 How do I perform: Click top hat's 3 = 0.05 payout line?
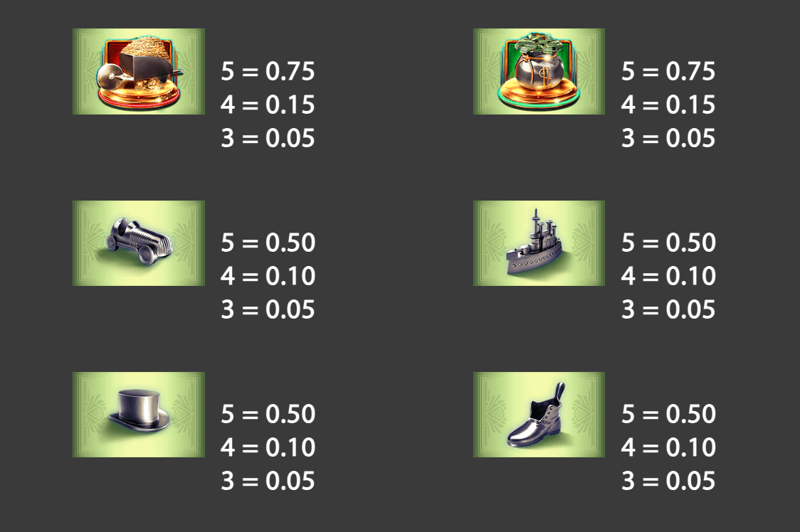[x=268, y=481]
